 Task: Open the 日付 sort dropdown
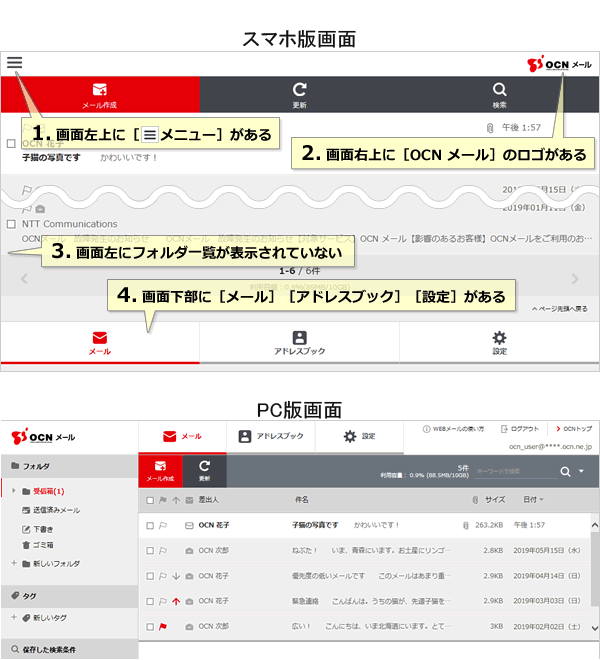pos(533,500)
